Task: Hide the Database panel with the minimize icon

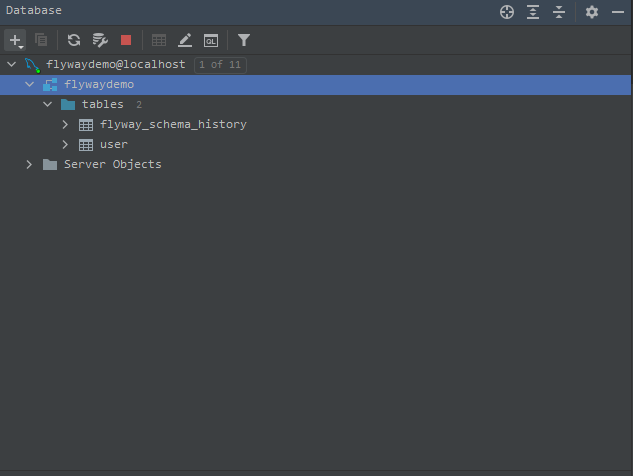Action: point(618,12)
